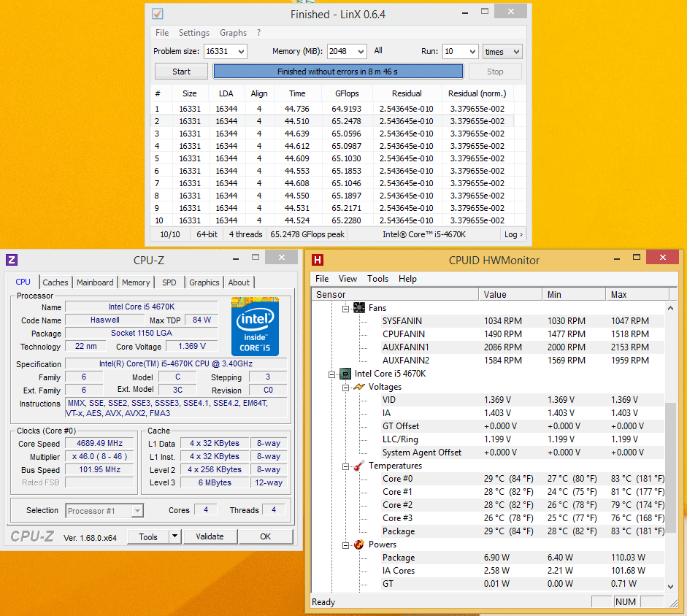The image size is (687, 616).
Task: Click the Intel Core i5 4670K chip icon
Action: 346,374
